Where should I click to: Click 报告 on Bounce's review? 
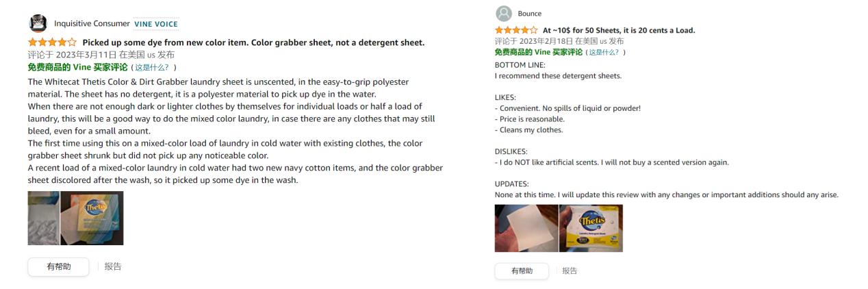tap(570, 271)
